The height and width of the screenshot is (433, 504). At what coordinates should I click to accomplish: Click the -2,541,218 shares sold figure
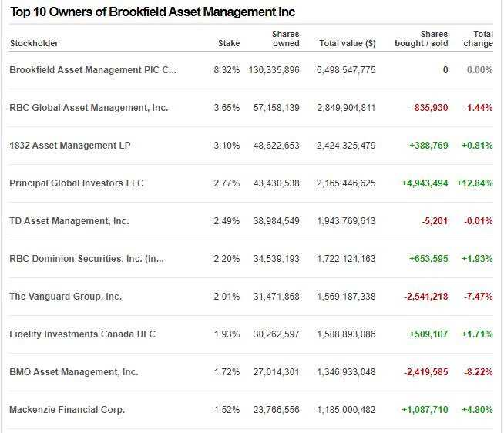coord(426,297)
